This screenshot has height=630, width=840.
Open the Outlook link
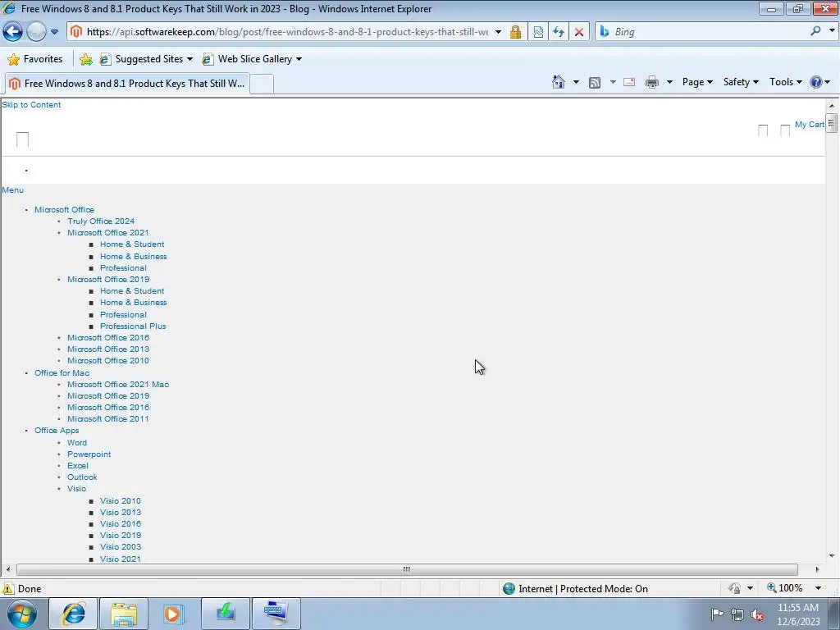click(82, 477)
